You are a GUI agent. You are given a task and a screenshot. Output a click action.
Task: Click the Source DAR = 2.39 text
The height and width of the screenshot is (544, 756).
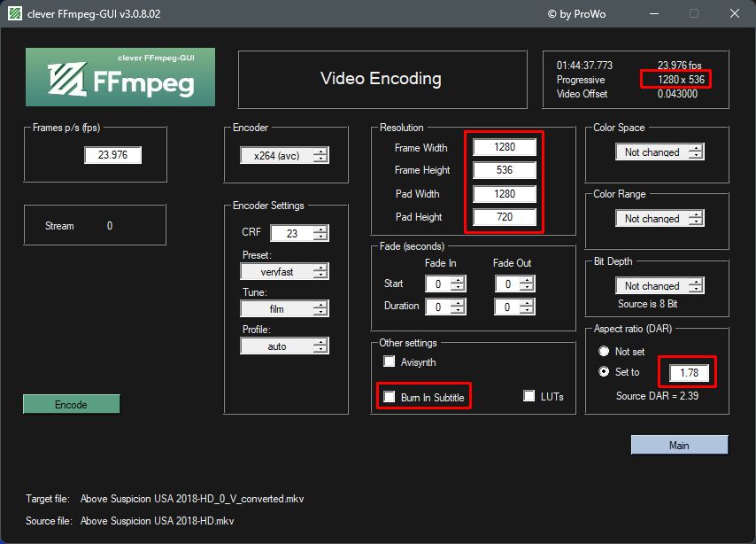click(x=657, y=396)
